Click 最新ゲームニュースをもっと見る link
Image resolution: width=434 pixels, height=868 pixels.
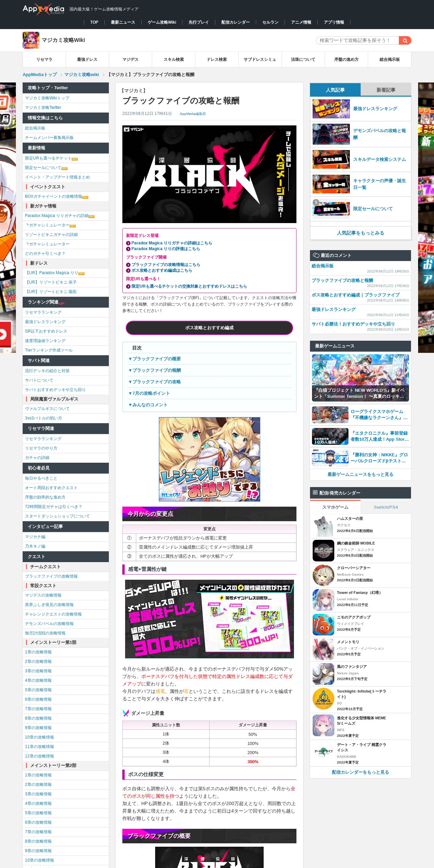tap(360, 475)
